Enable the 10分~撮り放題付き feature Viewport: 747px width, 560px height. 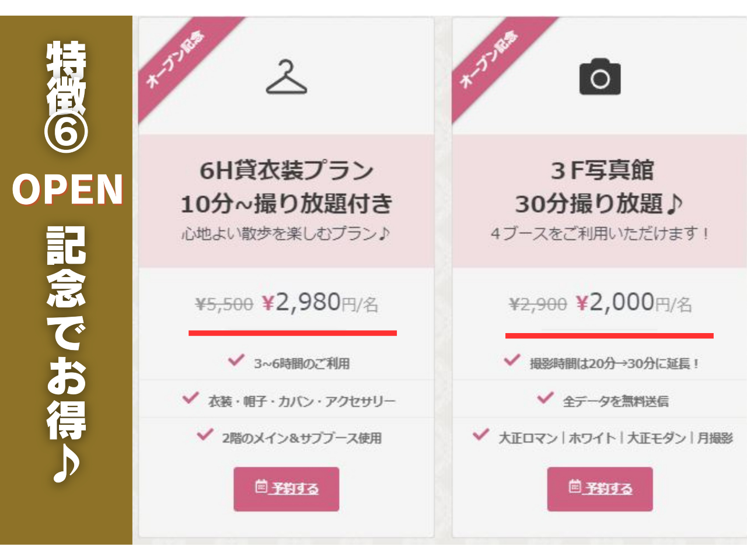coord(287,204)
